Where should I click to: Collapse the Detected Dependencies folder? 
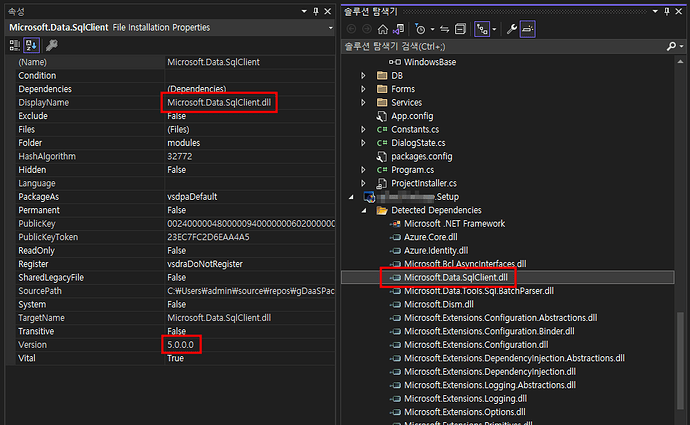tap(364, 211)
